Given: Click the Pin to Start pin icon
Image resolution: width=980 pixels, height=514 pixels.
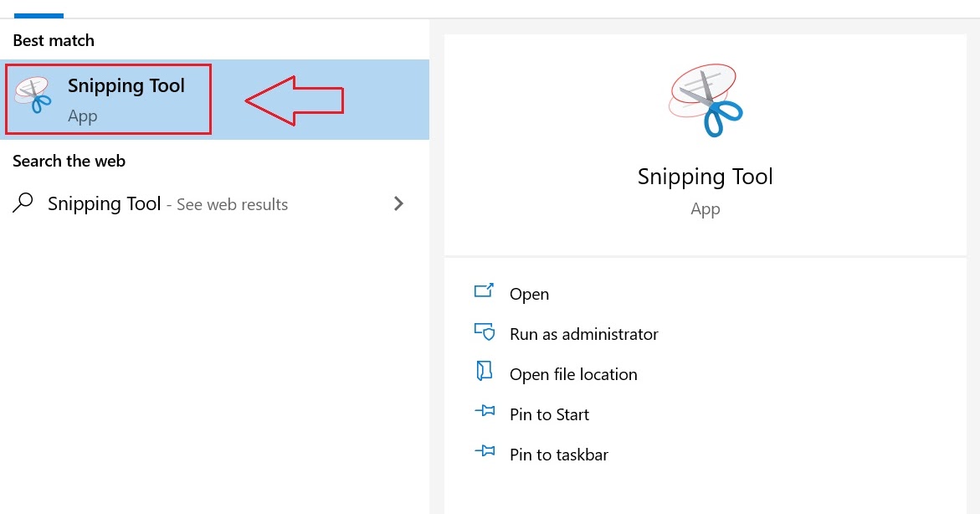Looking at the screenshot, I should [x=484, y=413].
